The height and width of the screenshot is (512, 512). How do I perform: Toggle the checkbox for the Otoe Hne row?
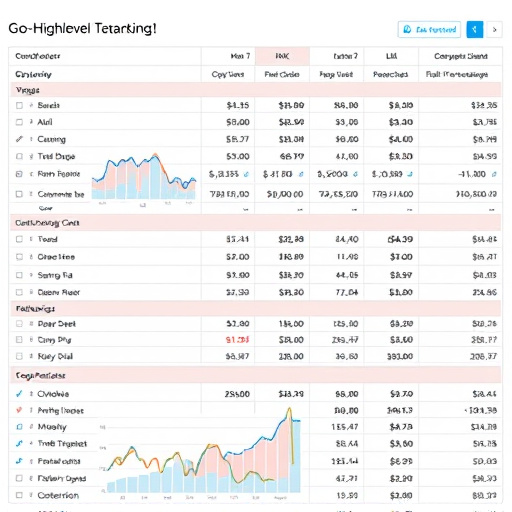(19, 257)
